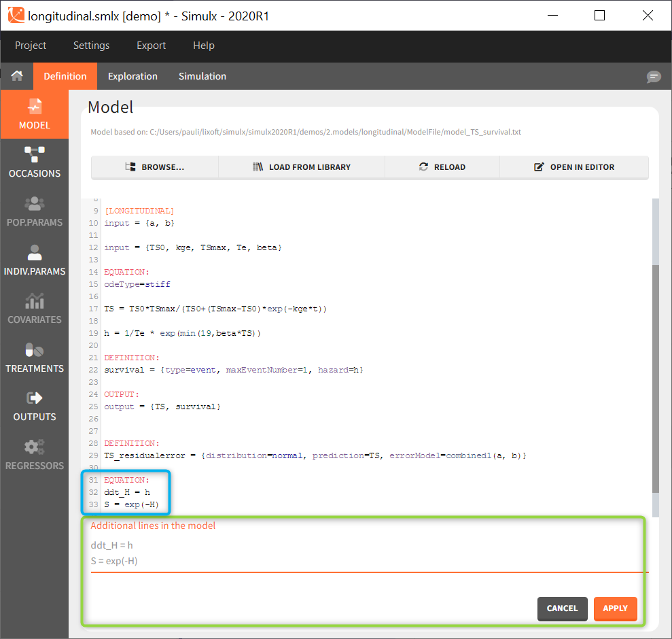
Task: Click the Home icon tab
Action: pos(16,76)
